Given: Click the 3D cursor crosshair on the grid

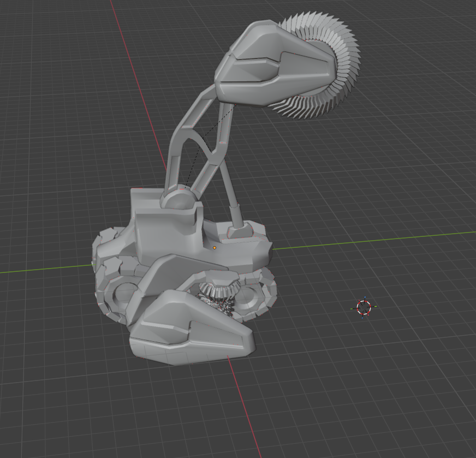Looking at the screenshot, I should 364,307.
